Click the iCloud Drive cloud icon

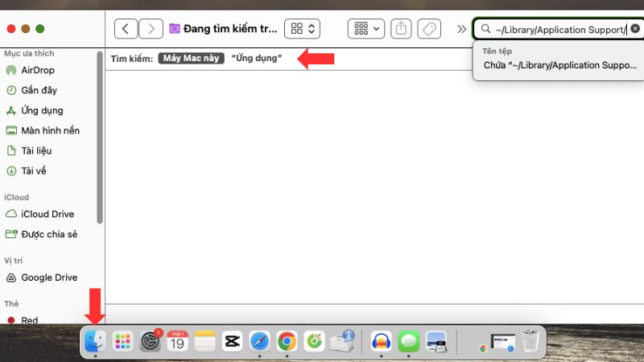11,214
